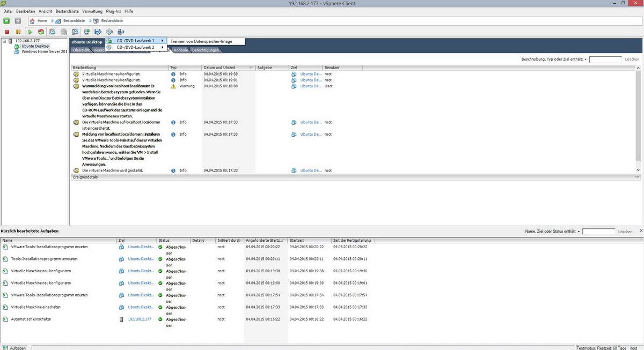Open the Ubuntu Deskt... link of Virtuelle Maschine einschalten
The height and width of the screenshot is (350, 644).
[141, 307]
